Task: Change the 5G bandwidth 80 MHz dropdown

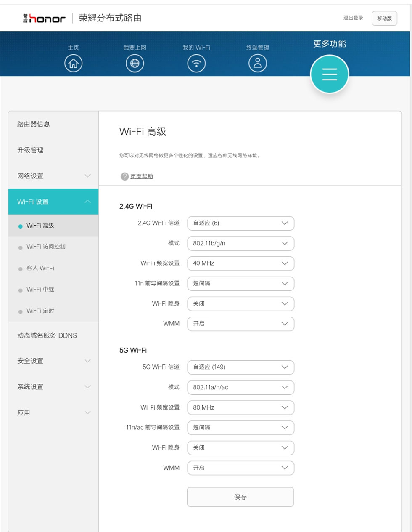Action: pyautogui.click(x=240, y=407)
